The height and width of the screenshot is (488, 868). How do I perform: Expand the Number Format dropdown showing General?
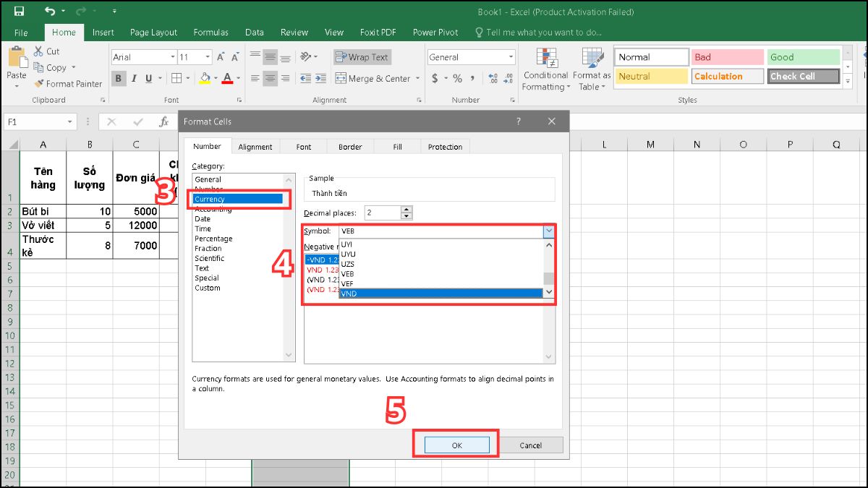[x=510, y=56]
